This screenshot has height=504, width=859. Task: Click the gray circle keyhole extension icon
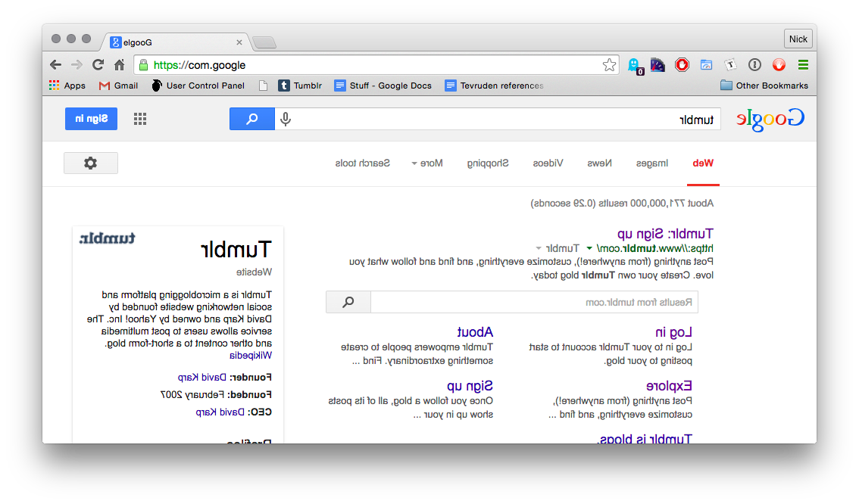(754, 65)
